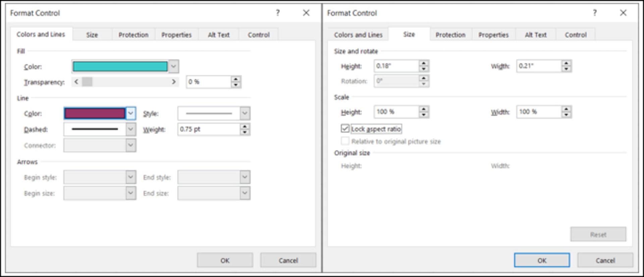Switch to Protection tab in left dialog

pyautogui.click(x=133, y=35)
